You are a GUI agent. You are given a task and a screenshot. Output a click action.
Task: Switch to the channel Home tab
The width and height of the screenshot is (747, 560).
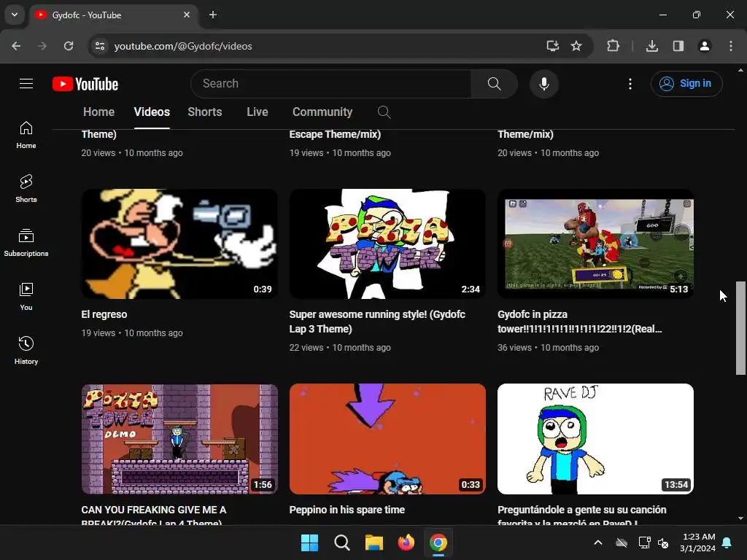98,112
